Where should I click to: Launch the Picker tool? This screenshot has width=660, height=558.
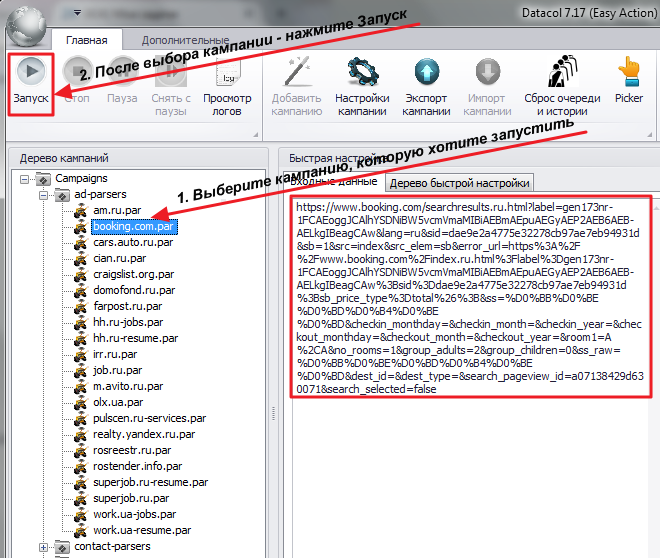[629, 80]
